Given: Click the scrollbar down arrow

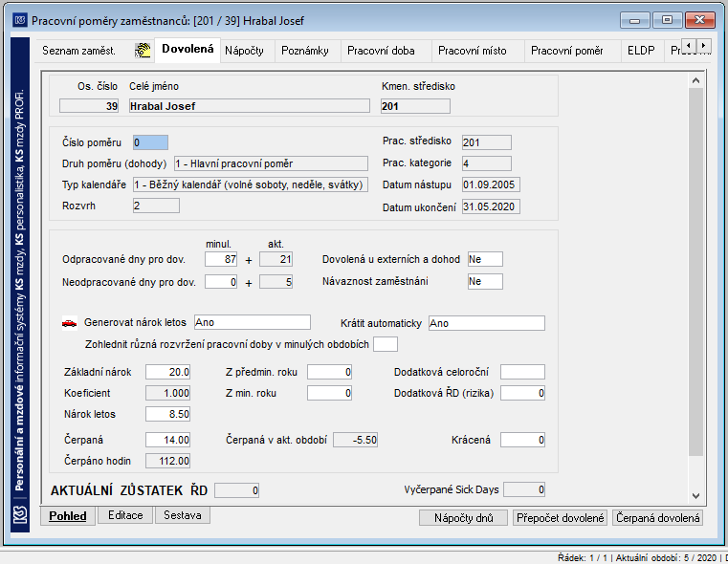Looking at the screenshot, I should [695, 496].
